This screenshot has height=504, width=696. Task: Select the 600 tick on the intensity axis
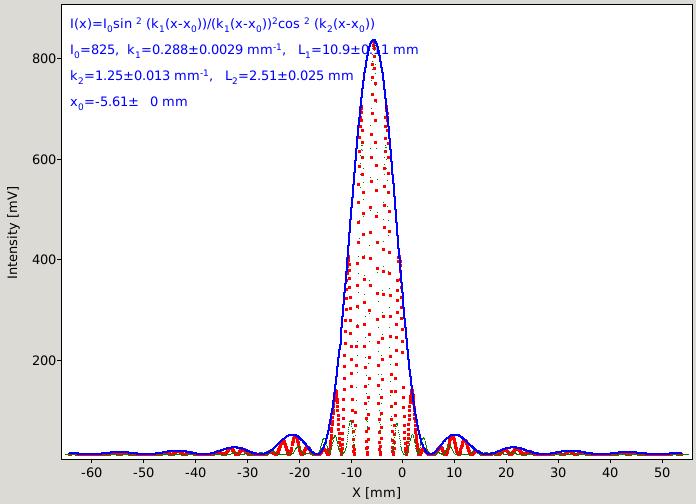[x=44, y=159]
